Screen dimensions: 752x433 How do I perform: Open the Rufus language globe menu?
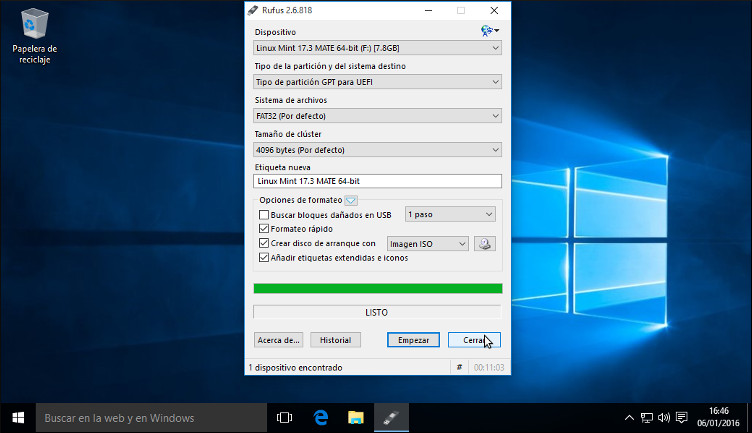point(490,31)
